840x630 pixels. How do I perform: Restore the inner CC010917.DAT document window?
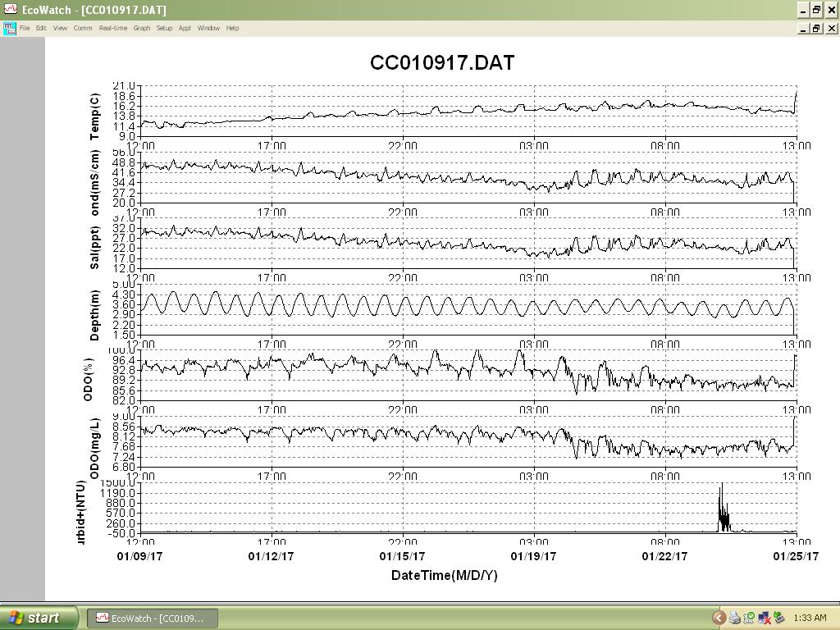pos(816,29)
